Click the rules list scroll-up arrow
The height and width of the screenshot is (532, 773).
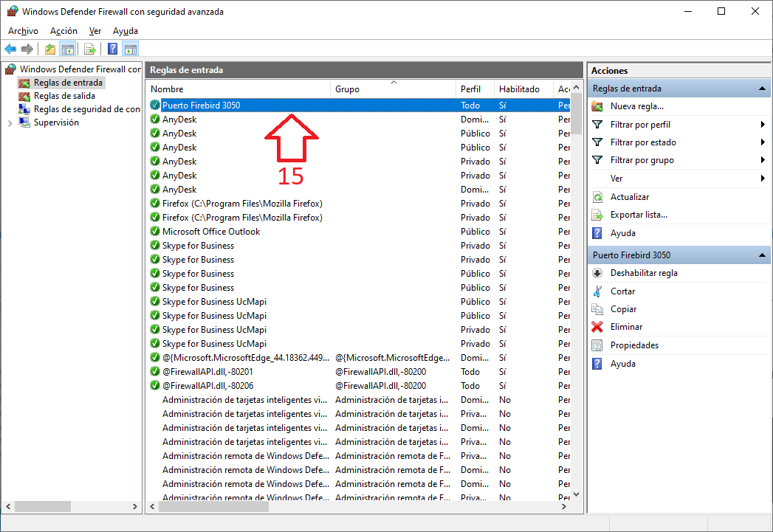click(576, 87)
